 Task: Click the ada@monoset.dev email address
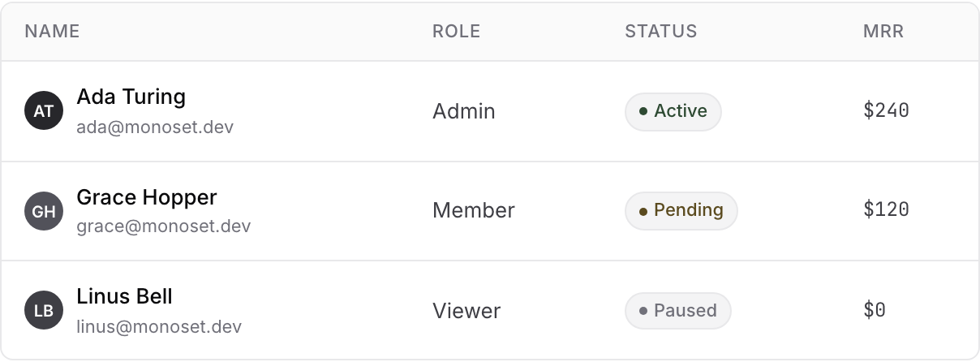tap(155, 127)
